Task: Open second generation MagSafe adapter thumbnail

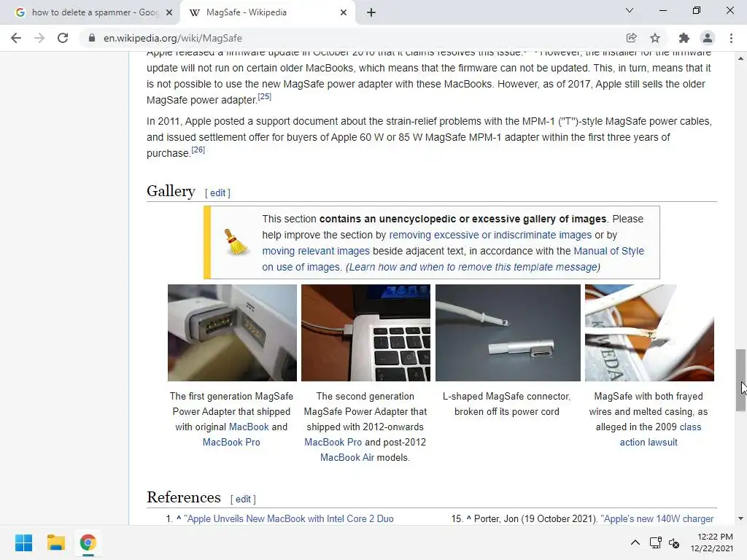Action: pyautogui.click(x=366, y=332)
